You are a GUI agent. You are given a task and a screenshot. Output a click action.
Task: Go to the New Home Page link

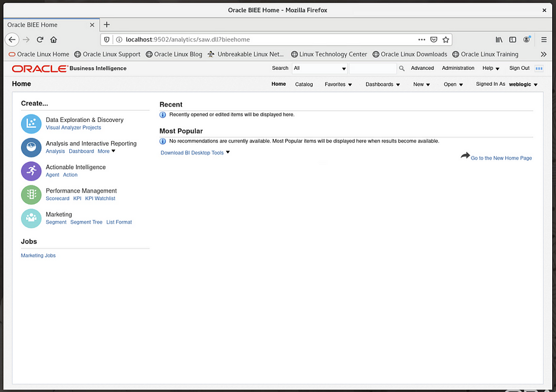coord(501,158)
